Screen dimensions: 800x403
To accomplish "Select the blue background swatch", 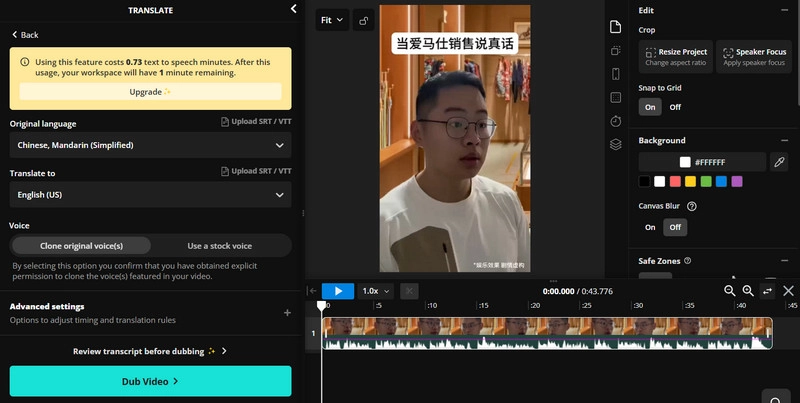I will (721, 181).
